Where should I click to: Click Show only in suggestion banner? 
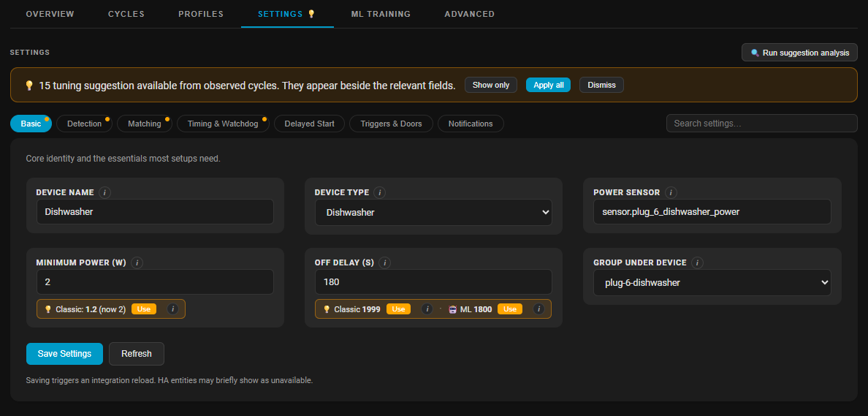pos(491,85)
